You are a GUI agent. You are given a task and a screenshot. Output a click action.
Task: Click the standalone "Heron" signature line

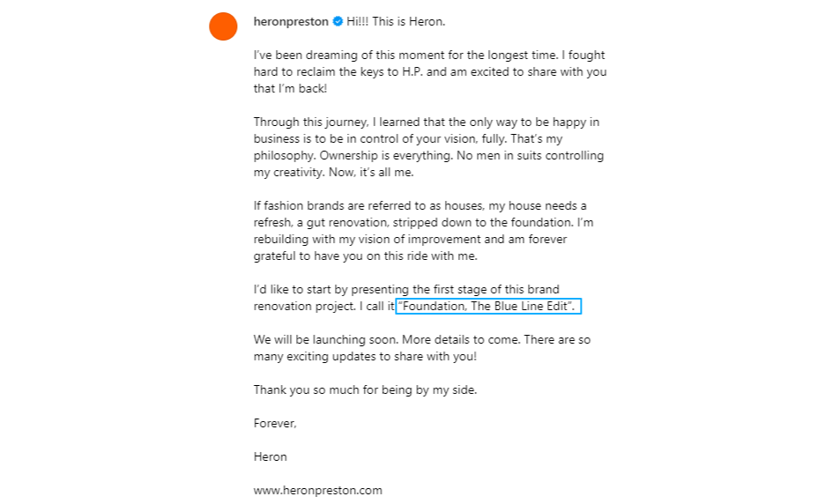tap(270, 457)
